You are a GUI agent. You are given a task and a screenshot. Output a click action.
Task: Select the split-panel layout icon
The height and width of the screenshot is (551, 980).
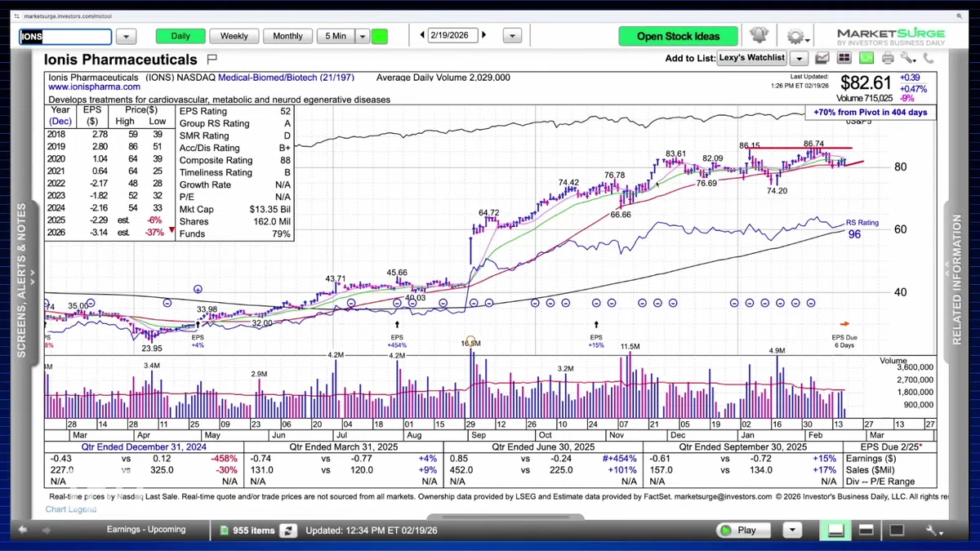pos(866,531)
